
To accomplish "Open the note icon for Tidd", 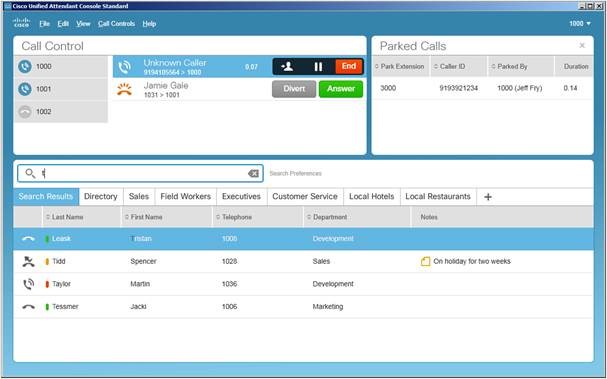I will point(425,261).
